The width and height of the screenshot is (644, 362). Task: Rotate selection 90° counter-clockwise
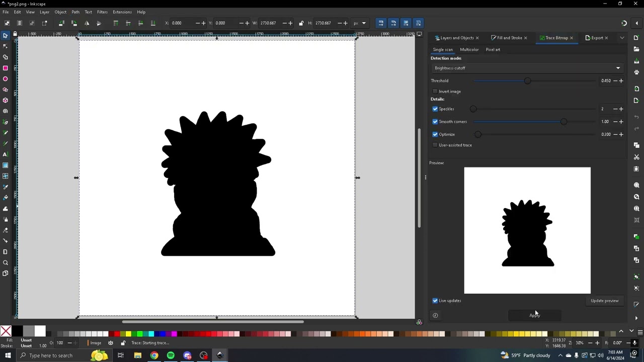pyautogui.click(x=61, y=23)
